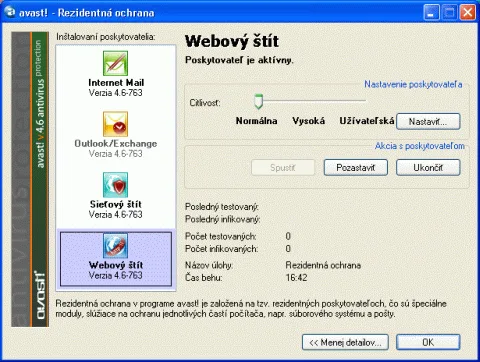Collapse details with Menej detailov button

tap(345, 342)
